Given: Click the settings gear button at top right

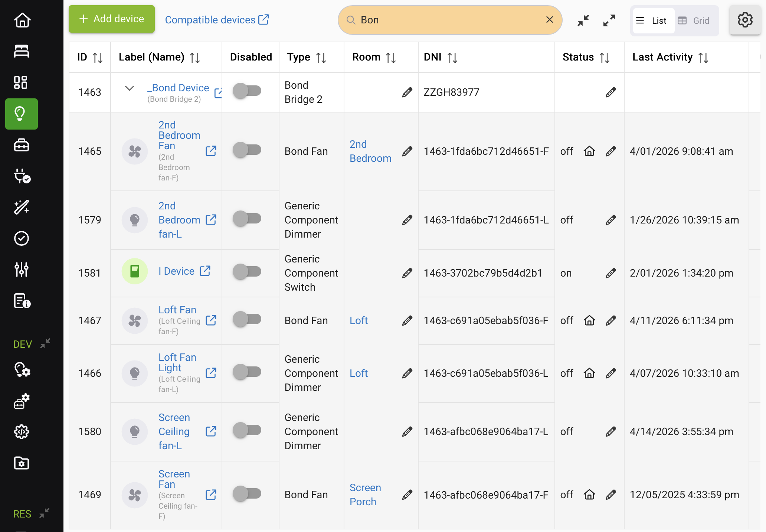Looking at the screenshot, I should point(745,20).
